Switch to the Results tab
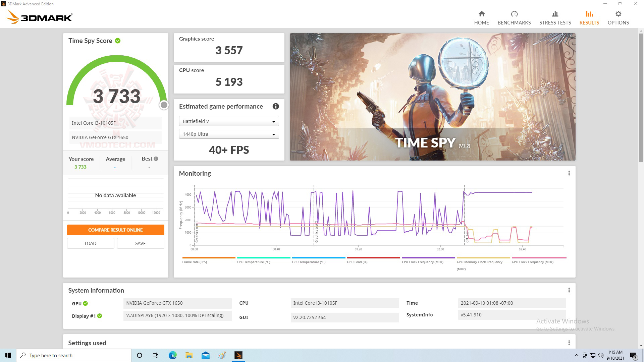Viewport: 644px width, 362px height. point(589,18)
